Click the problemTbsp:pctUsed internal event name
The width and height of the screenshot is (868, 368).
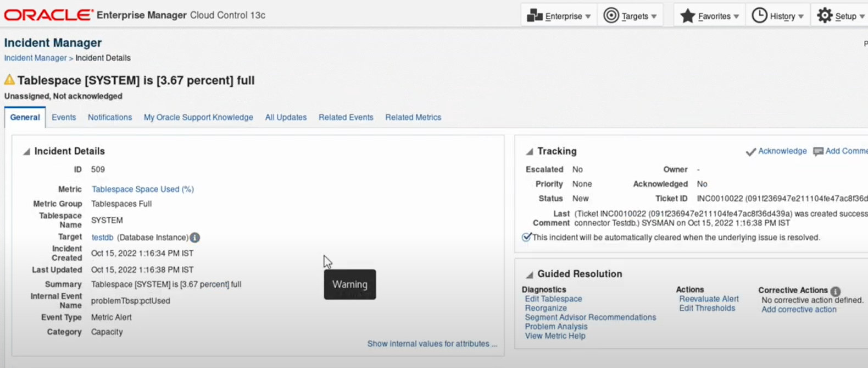click(131, 301)
